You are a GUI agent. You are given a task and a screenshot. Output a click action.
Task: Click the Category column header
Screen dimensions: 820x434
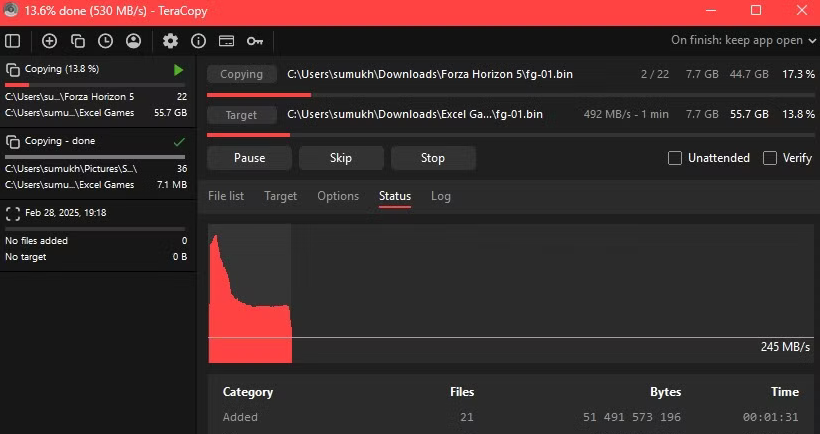tap(248, 392)
